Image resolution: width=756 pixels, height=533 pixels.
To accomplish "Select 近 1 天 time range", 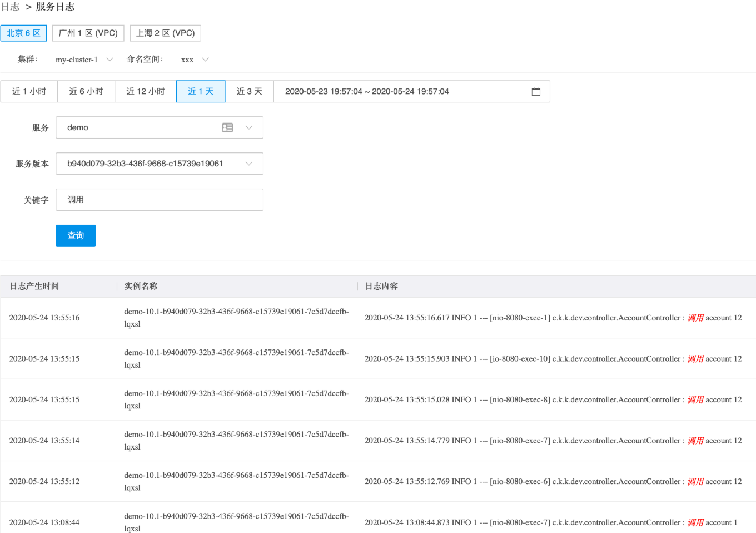I will click(x=201, y=92).
